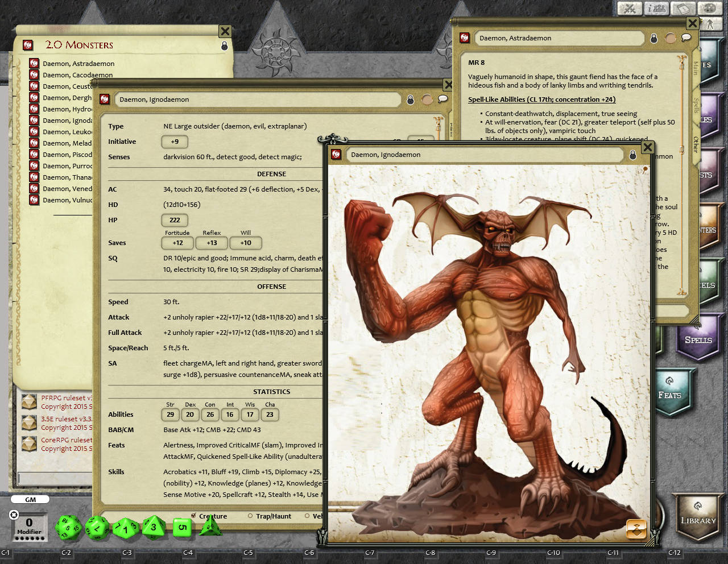The image size is (728, 564).
Task: Open the Party Sheet icon
Action: pyautogui.click(x=656, y=9)
